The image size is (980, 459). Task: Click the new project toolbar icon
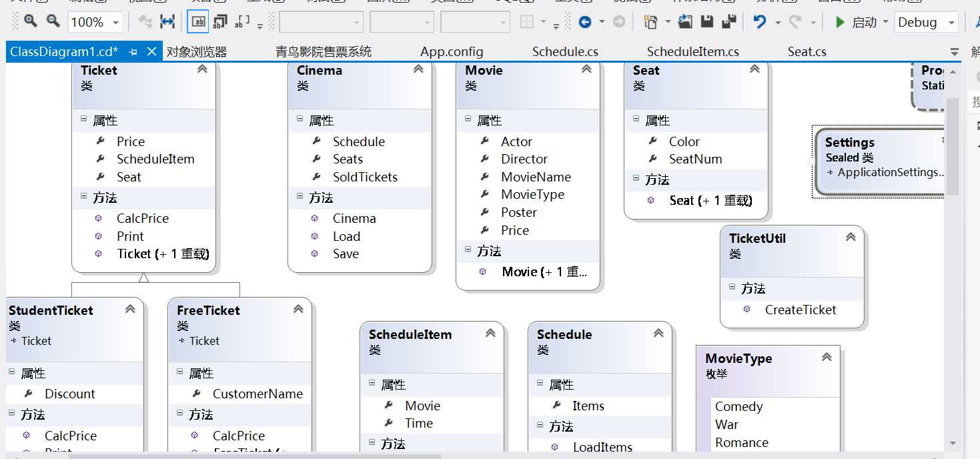(651, 22)
